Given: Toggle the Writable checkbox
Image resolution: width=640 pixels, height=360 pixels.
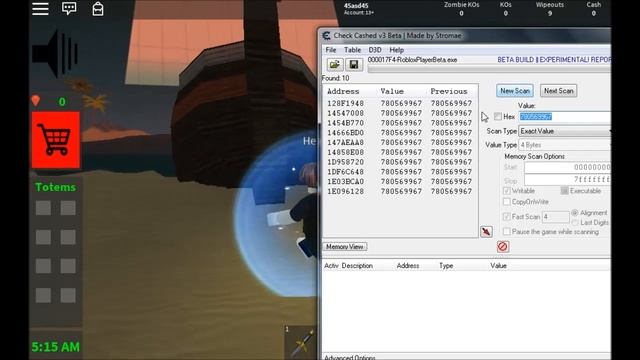Looking at the screenshot, I should coord(507,191).
